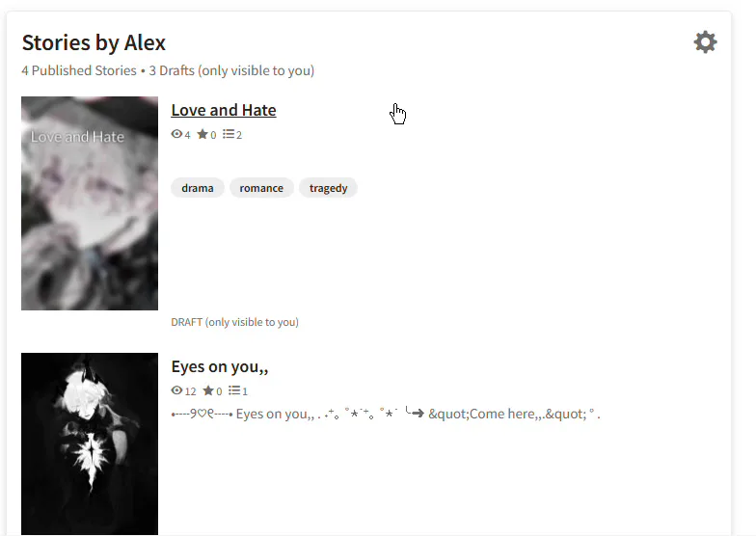
Task: Click the star votes icon for Eyes on you
Action: 208,390
